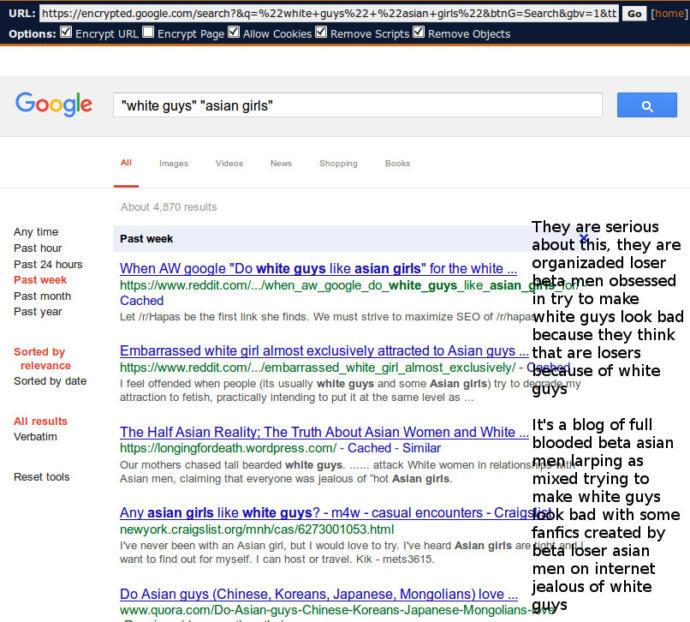Select the Verbatim option
Image resolution: width=690 pixels, height=622 pixels.
(35, 437)
